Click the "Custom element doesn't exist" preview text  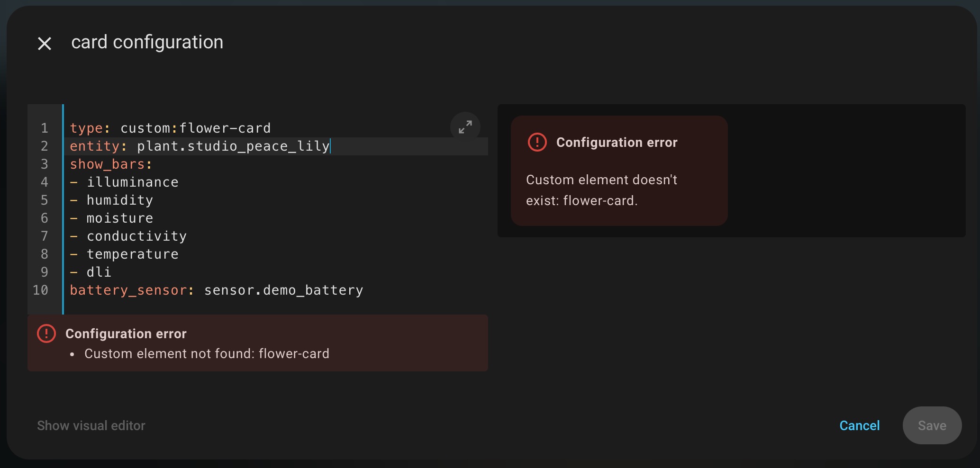tap(601, 190)
